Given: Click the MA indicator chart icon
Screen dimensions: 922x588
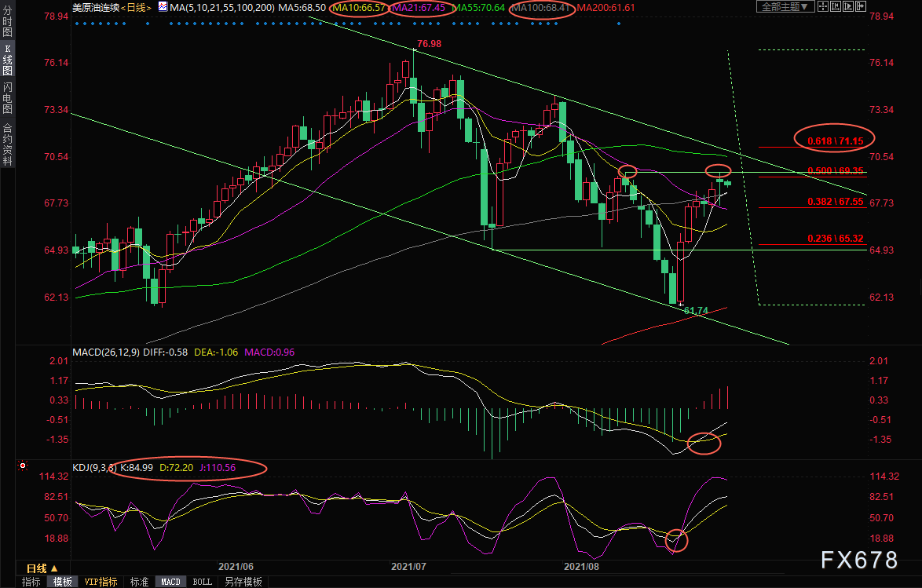Looking at the screenshot, I should [163, 7].
